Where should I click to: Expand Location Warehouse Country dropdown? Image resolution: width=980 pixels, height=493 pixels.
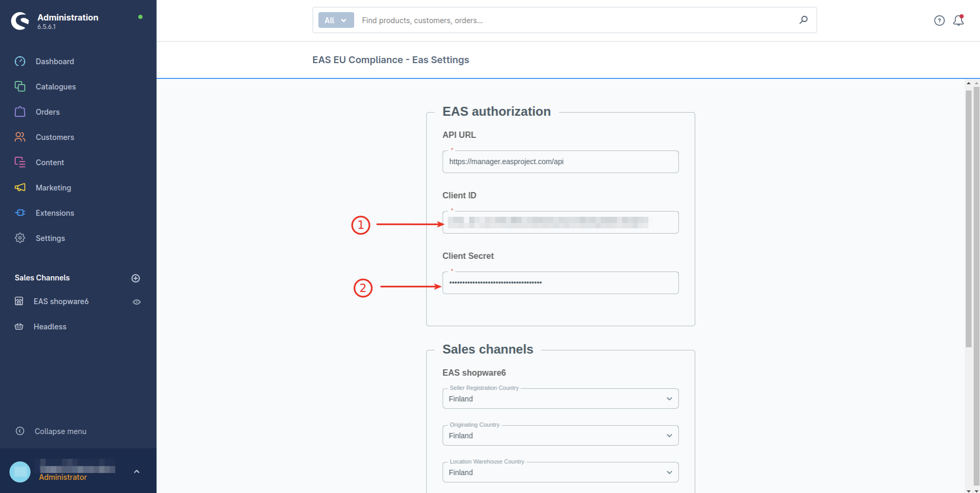pos(560,472)
